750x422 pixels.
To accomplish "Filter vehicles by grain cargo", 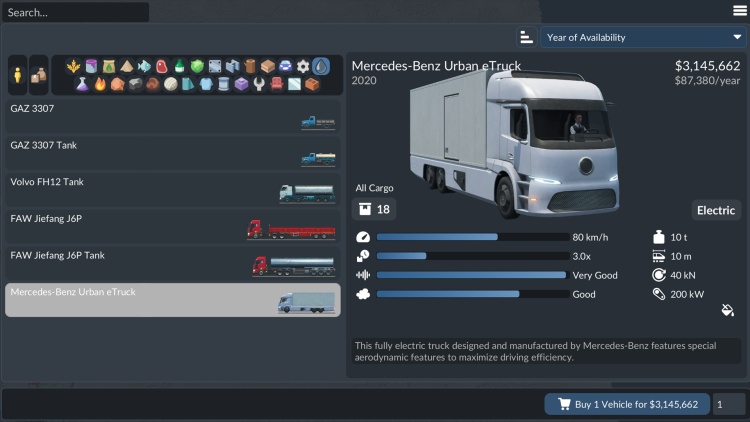I will pos(73,66).
